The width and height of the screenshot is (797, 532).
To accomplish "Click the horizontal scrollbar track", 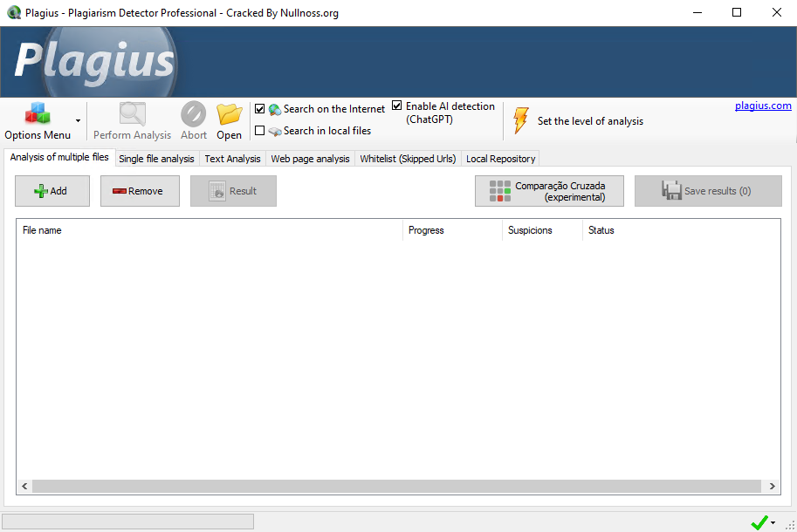I will pyautogui.click(x=396, y=486).
